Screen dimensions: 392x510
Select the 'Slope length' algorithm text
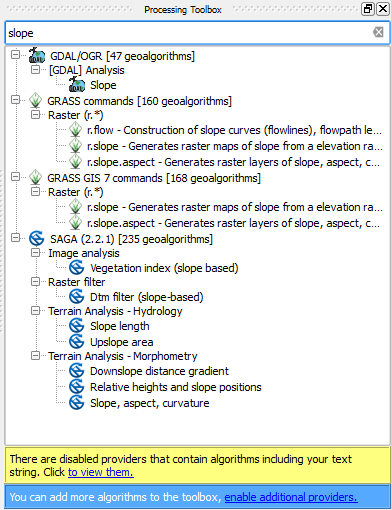point(120,326)
